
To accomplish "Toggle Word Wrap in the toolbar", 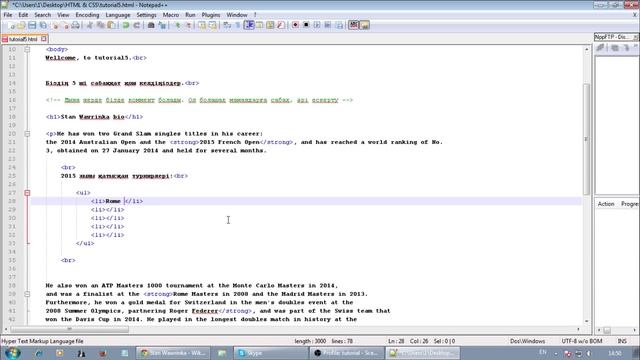I will [227, 25].
